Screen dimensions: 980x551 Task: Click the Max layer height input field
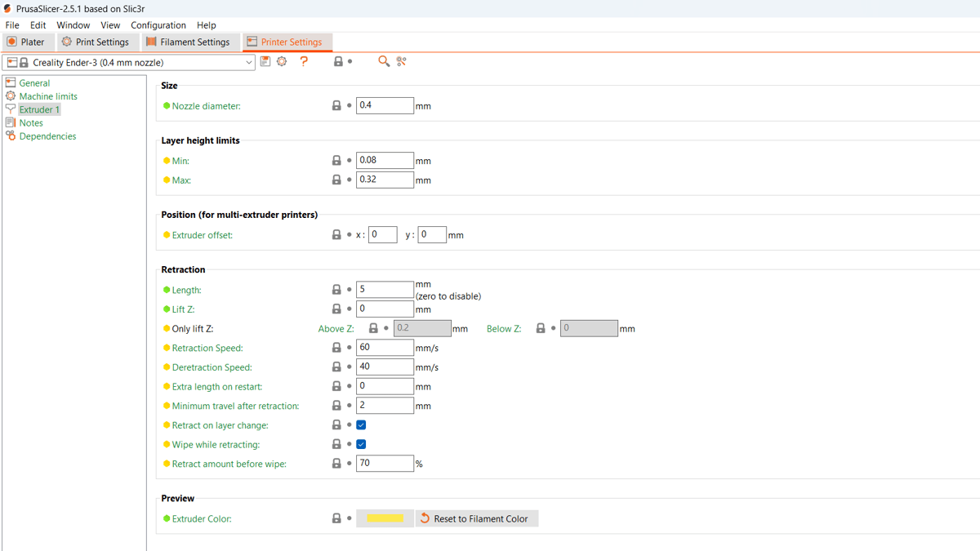pos(385,180)
